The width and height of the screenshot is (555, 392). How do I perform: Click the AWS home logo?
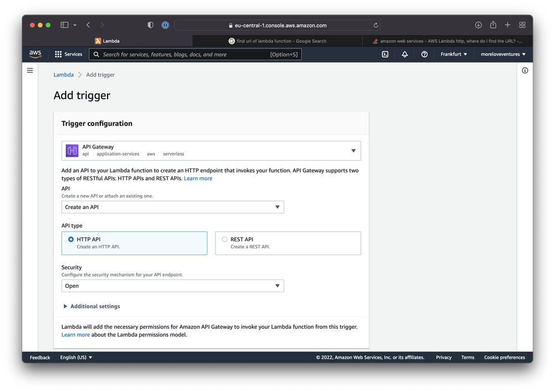click(35, 54)
